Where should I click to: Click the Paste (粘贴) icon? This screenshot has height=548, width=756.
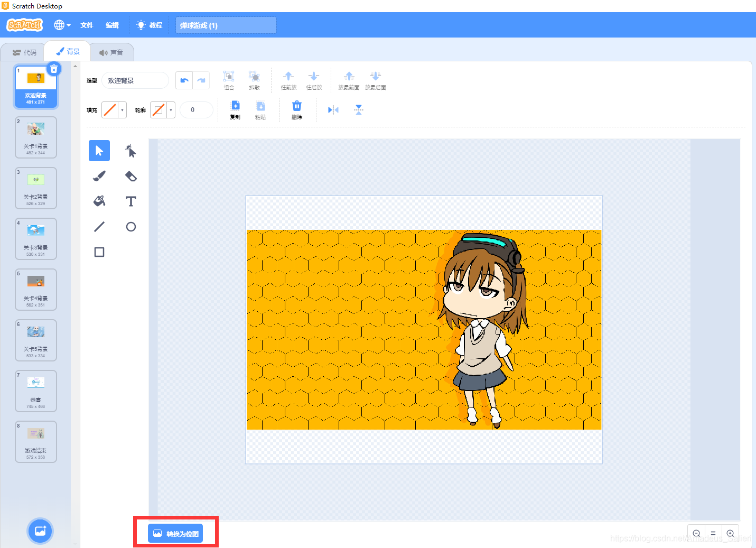coord(260,110)
